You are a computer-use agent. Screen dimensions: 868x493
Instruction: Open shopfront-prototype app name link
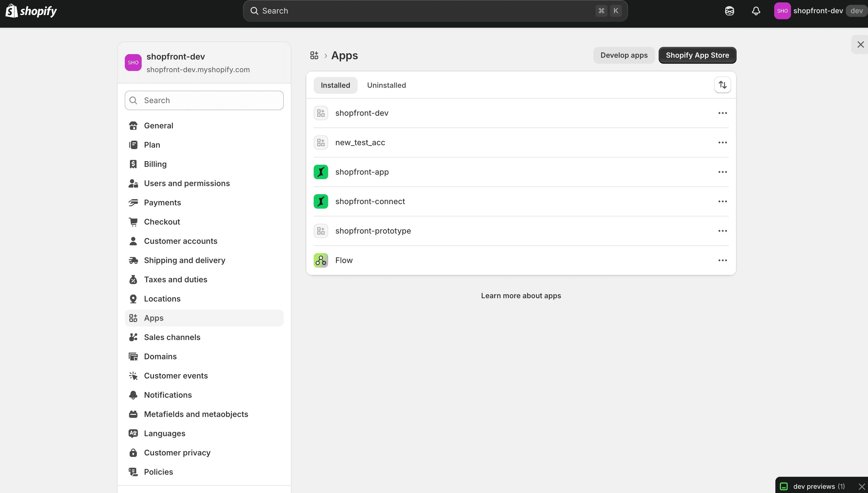(373, 231)
